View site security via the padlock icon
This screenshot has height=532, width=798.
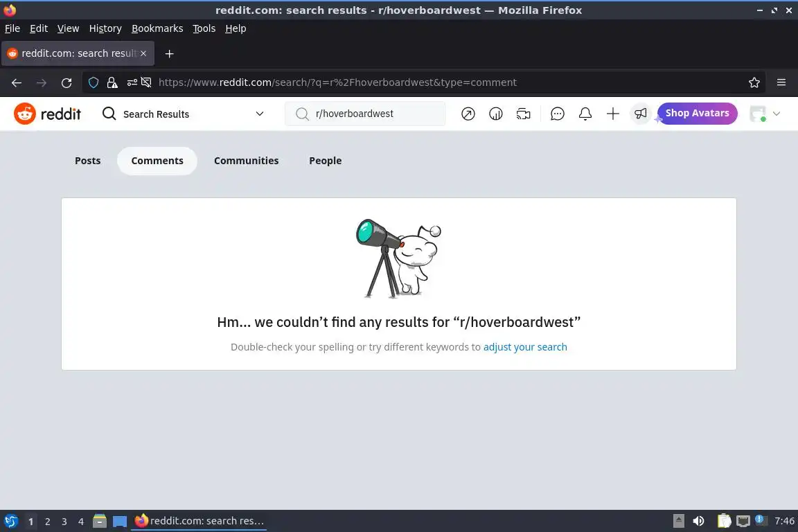[112, 82]
